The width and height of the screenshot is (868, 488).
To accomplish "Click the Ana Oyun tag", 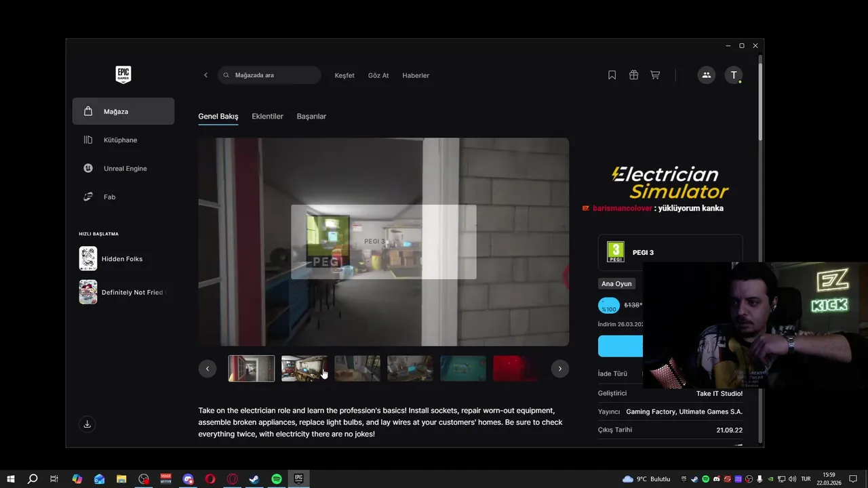I will click(x=616, y=284).
